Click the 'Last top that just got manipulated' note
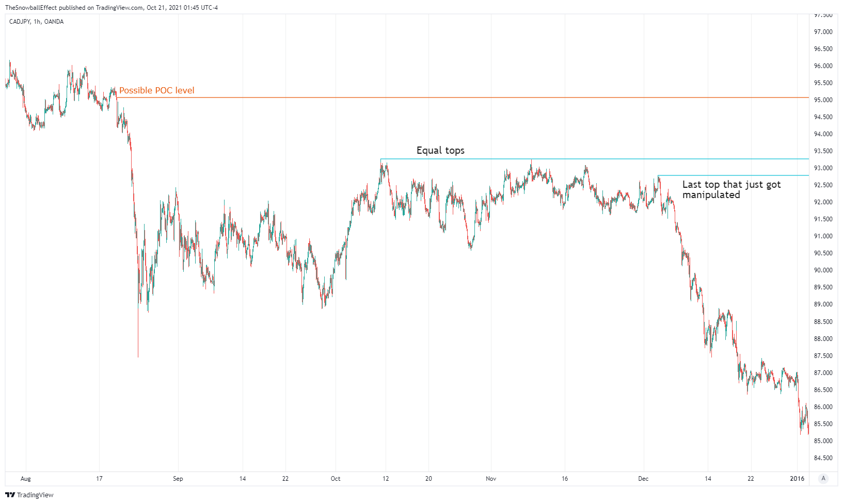843x504 pixels. tap(731, 189)
